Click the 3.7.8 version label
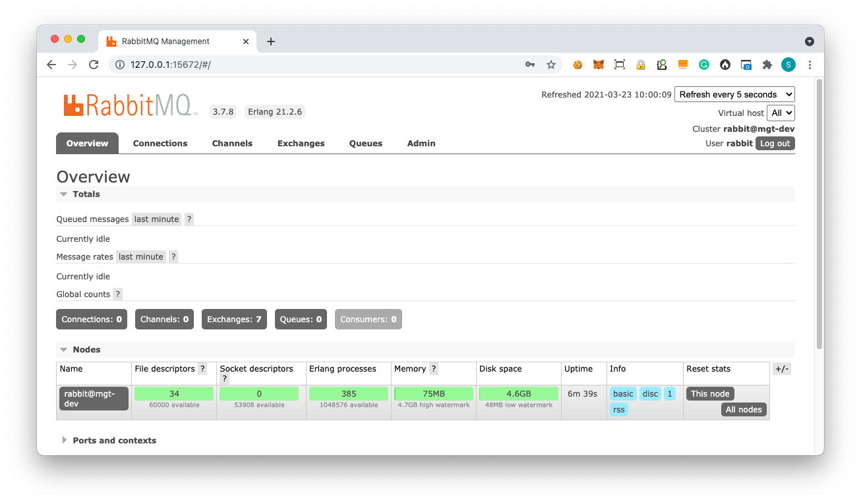 coord(223,112)
